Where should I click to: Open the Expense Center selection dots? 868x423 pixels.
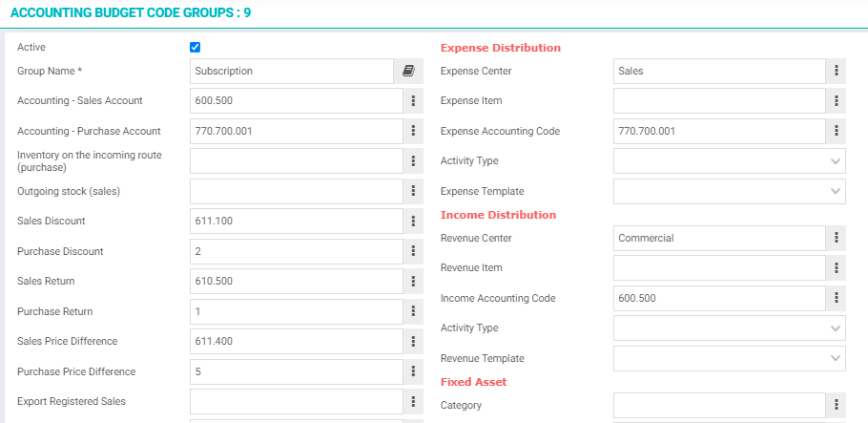click(836, 71)
